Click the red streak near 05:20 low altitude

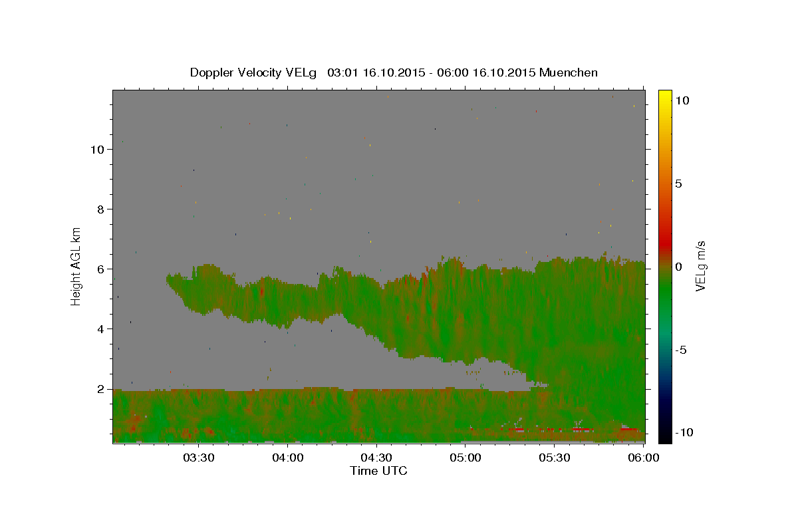[x=517, y=430]
